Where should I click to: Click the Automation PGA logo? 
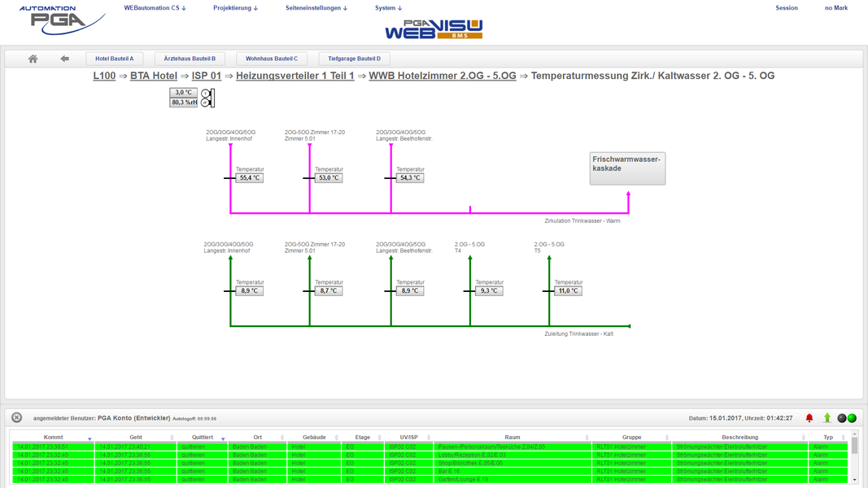click(61, 20)
